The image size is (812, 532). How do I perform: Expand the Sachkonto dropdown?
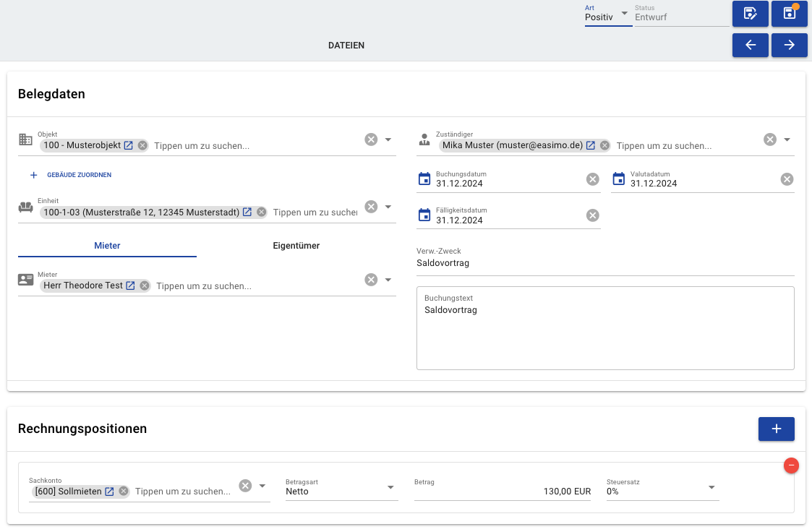262,486
